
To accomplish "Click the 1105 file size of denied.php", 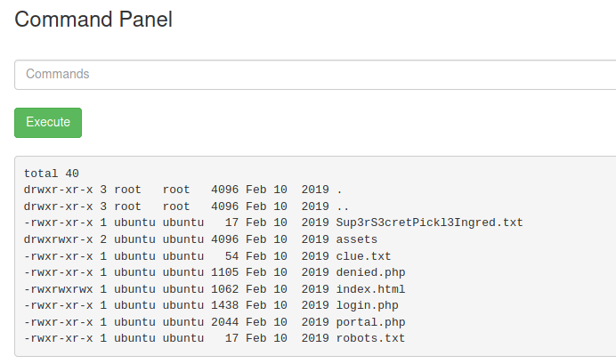I will coord(225,272).
